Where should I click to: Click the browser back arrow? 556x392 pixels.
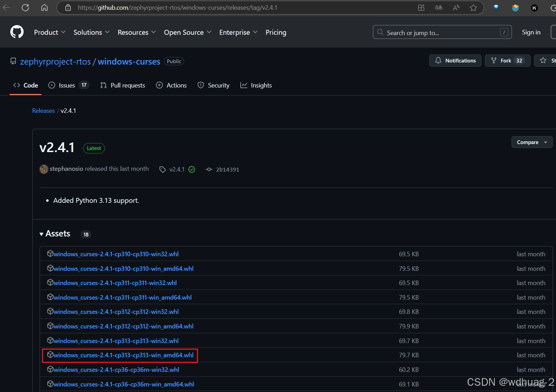click(x=6, y=7)
